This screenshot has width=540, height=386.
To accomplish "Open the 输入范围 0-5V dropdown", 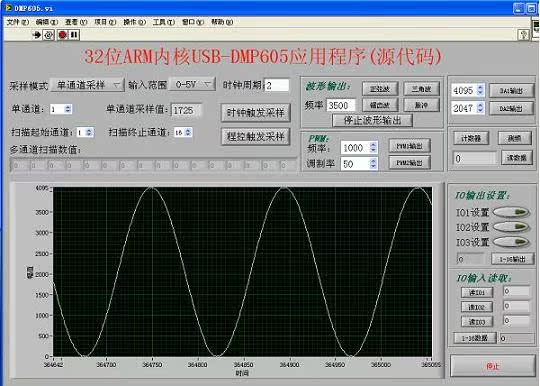I will tap(193, 84).
